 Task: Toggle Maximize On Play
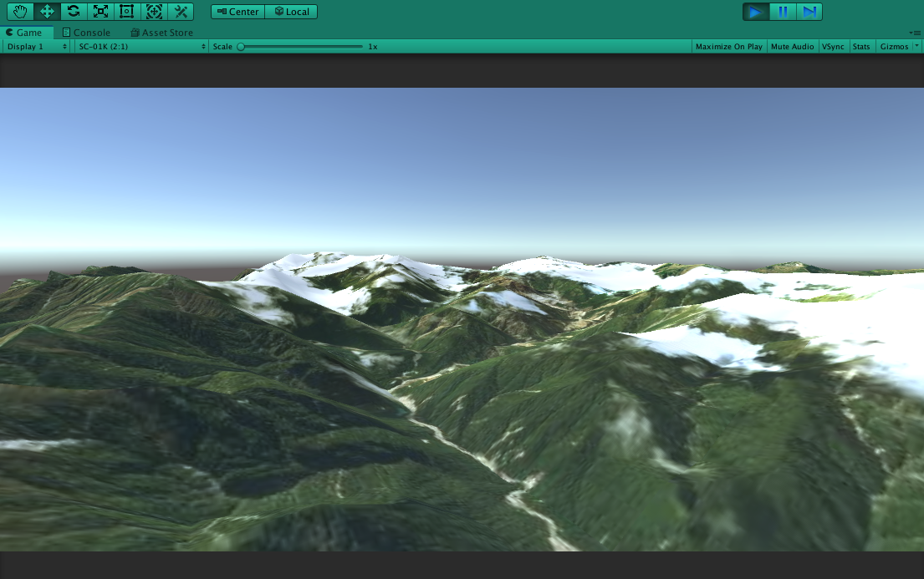pos(729,47)
